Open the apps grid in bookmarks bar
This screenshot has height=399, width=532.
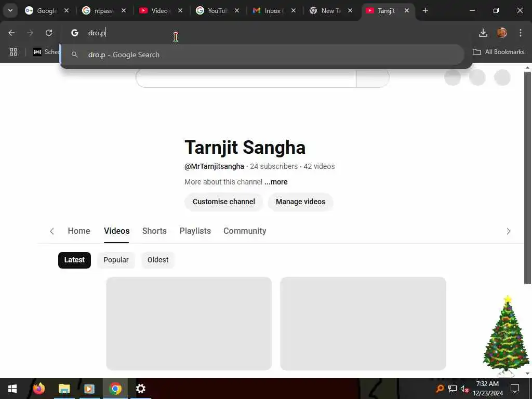tap(14, 52)
